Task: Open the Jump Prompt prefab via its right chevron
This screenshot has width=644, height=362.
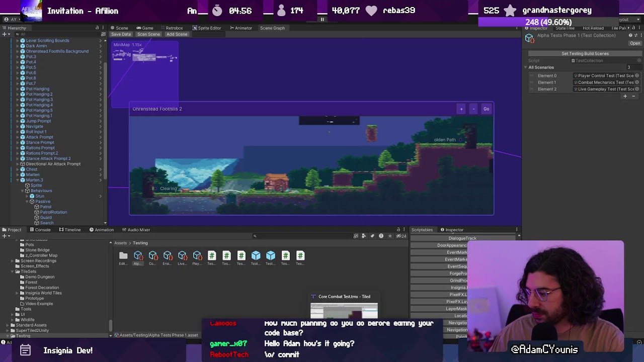Action: click(100, 121)
